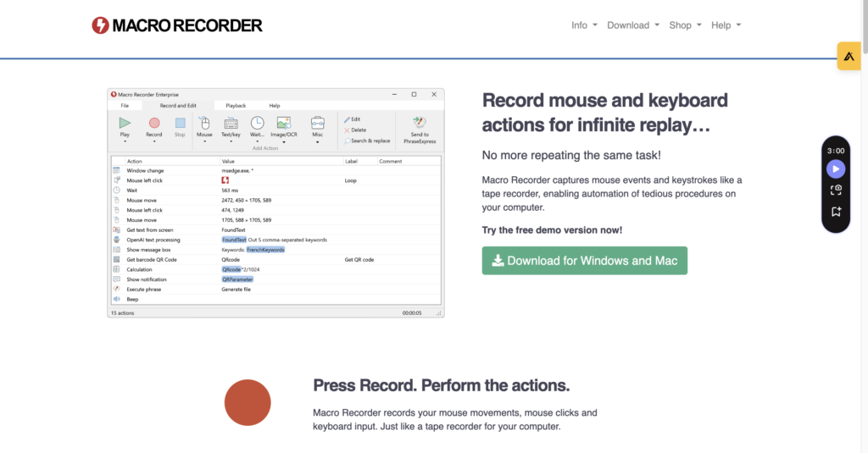
Task: Click the Download for Windows and Mac button
Action: 585,261
